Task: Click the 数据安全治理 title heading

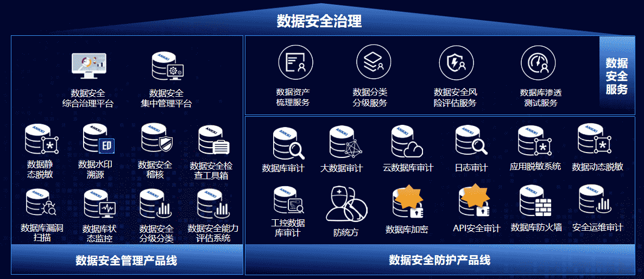Action: [x=319, y=21]
